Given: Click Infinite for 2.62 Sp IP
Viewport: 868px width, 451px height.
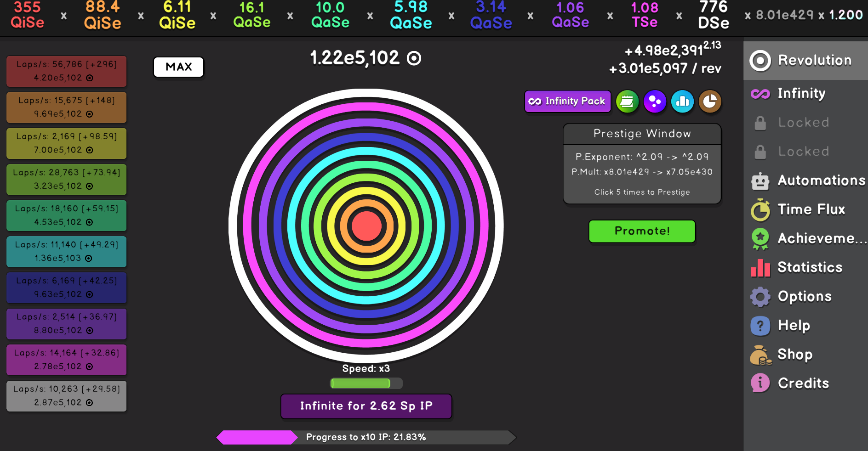Looking at the screenshot, I should [x=366, y=406].
